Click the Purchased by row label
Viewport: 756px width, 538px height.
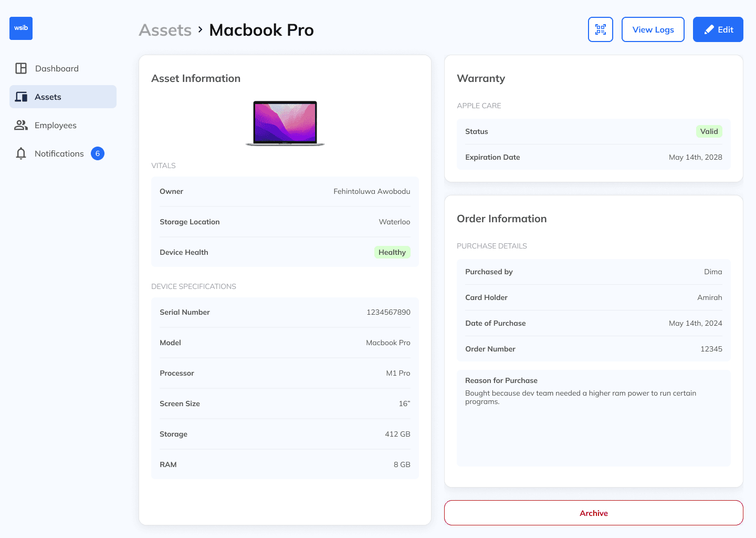(x=489, y=272)
